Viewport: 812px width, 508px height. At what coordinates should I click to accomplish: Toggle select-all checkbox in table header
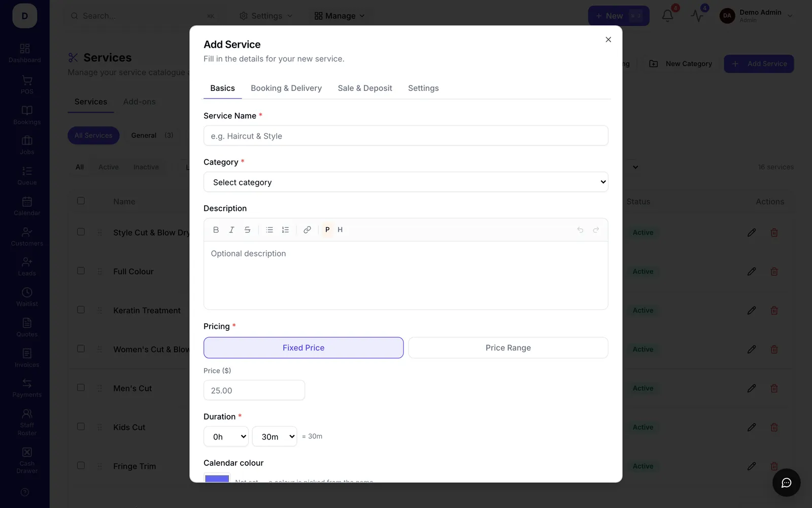[x=81, y=201]
